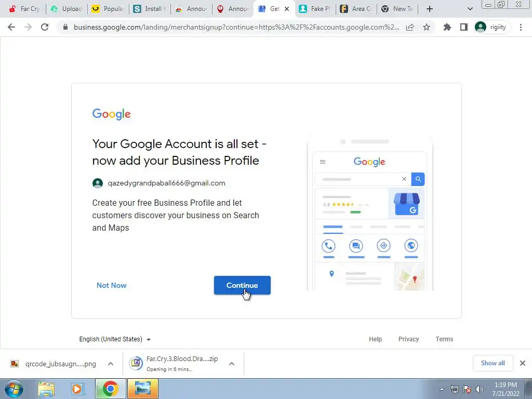The height and width of the screenshot is (399, 532).
Task: Switch to the Fake P tab
Action: click(x=315, y=9)
